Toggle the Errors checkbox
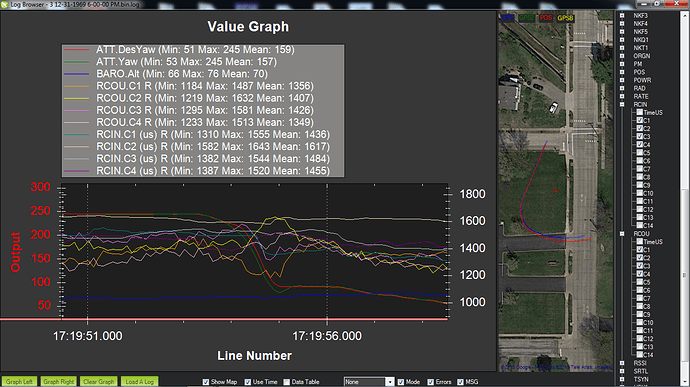 [430, 382]
